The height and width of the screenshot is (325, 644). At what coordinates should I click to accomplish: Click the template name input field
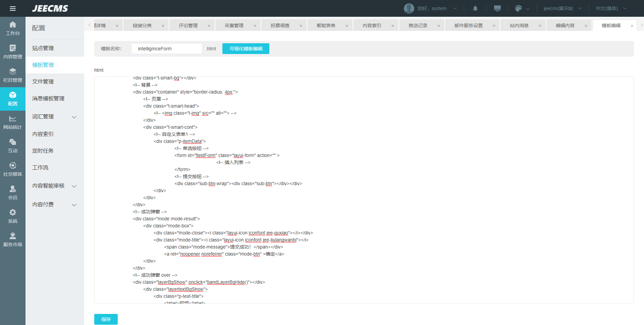click(167, 49)
